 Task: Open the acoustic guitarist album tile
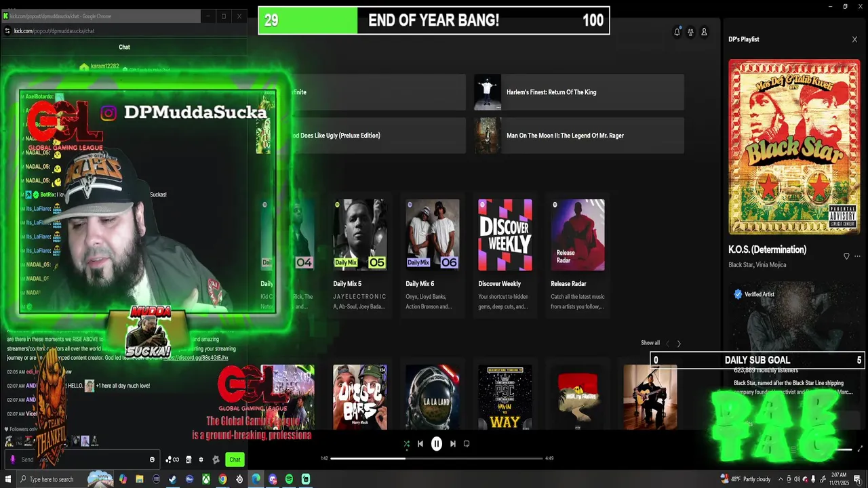point(650,397)
